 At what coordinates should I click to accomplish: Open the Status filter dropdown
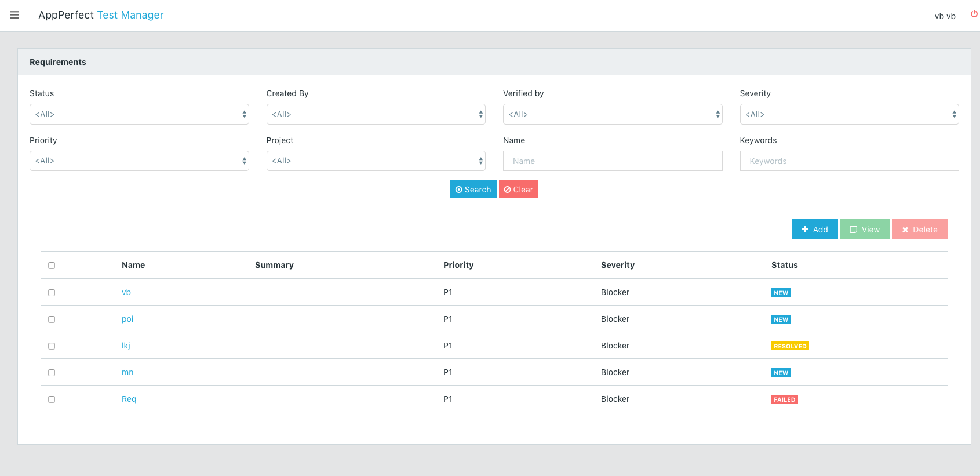pos(139,114)
